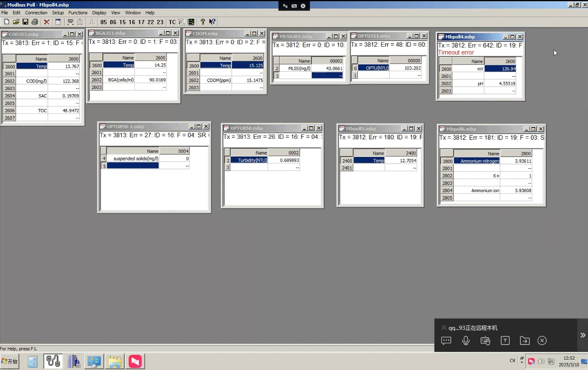Adjust system volume from the tray speaker
Screen dimensions: 588x370
click(541, 361)
